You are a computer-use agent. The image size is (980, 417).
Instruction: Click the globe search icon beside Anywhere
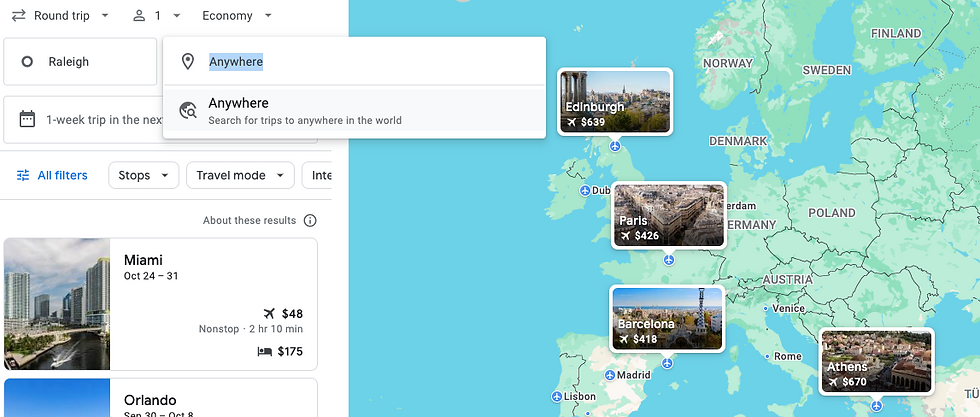click(x=188, y=111)
